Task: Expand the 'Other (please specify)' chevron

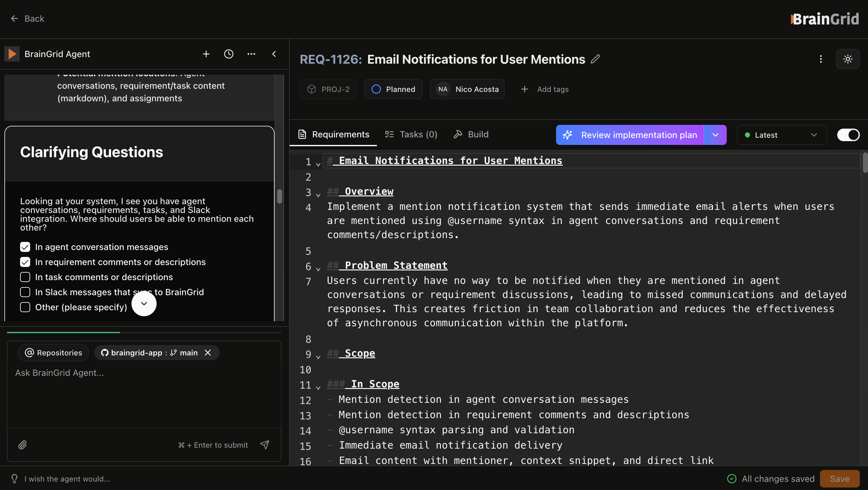Action: click(x=144, y=303)
